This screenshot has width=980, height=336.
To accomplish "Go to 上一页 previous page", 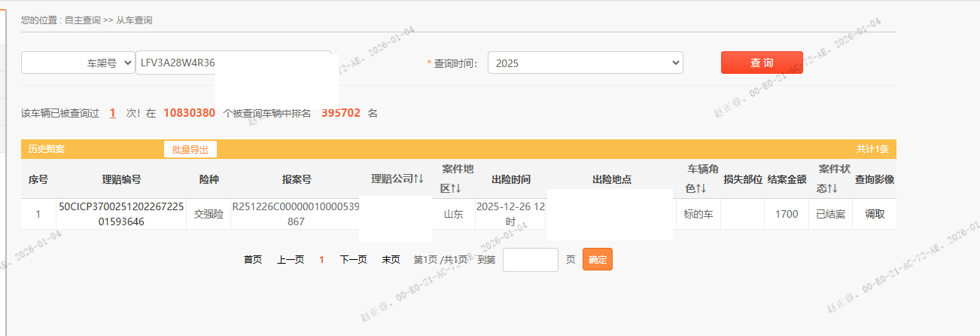I will coord(291,260).
